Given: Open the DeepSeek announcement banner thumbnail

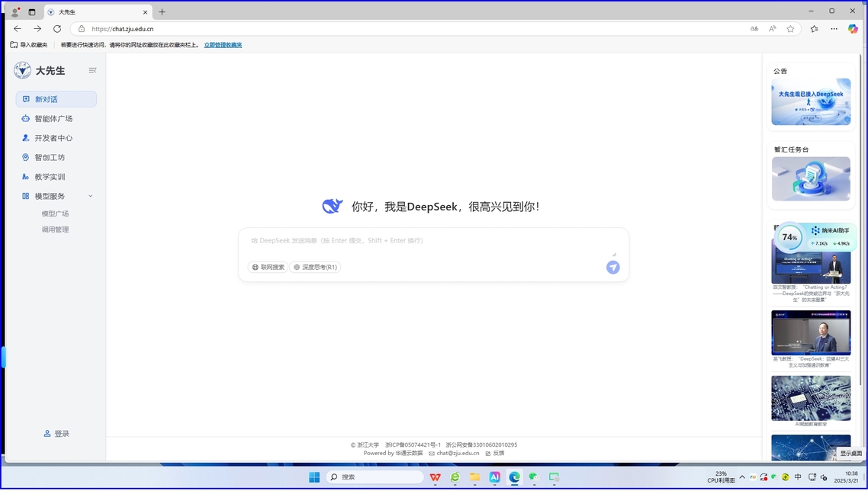Looking at the screenshot, I should coord(811,101).
